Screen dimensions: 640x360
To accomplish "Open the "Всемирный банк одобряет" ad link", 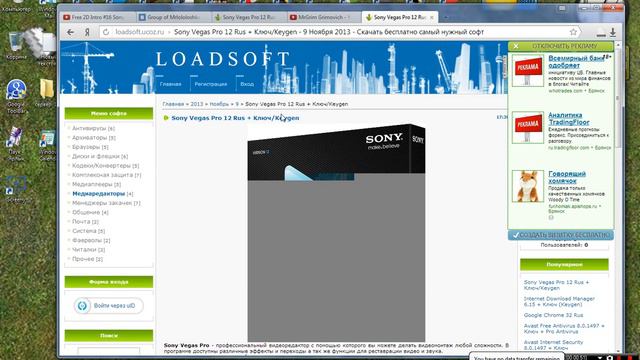I will (576, 62).
